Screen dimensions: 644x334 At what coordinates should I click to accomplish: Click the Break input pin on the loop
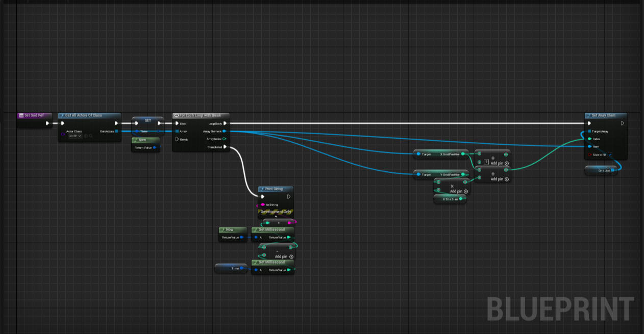pyautogui.click(x=177, y=139)
